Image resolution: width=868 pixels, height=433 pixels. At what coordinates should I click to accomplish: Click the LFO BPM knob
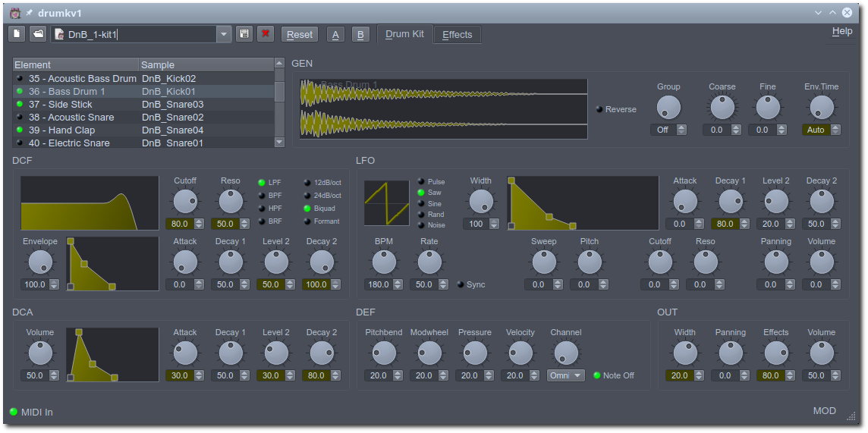tap(384, 262)
